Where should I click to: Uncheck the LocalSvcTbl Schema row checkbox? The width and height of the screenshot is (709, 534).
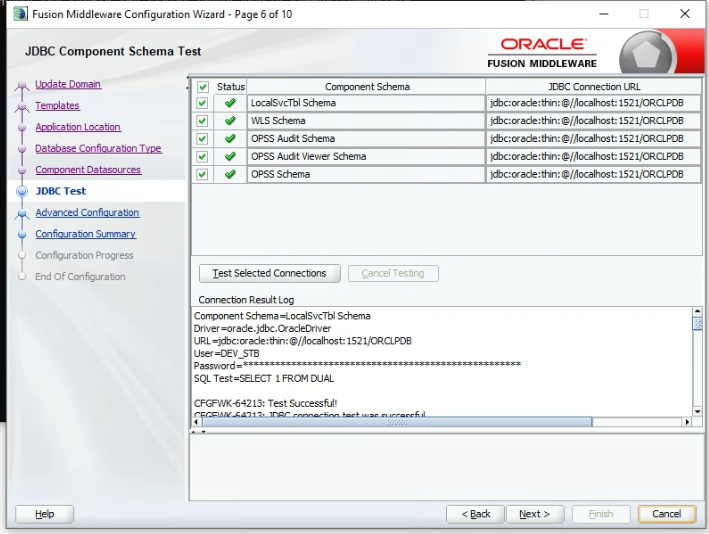pyautogui.click(x=202, y=103)
